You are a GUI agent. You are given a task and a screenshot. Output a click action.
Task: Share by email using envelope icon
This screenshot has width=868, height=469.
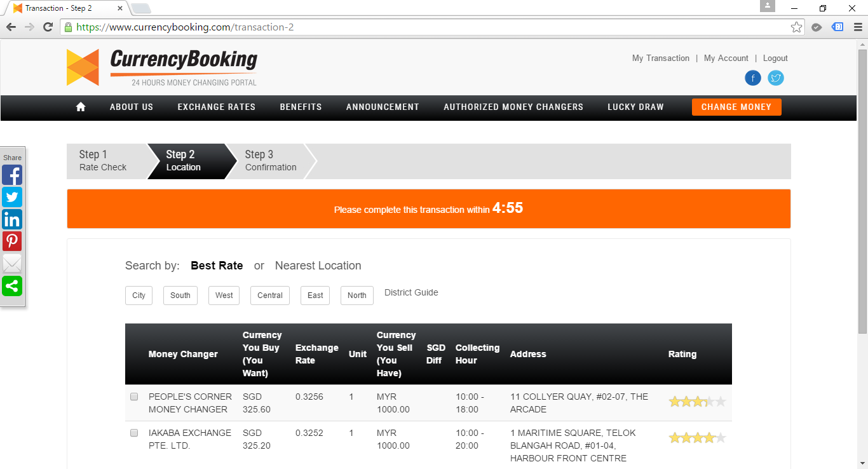point(12,264)
